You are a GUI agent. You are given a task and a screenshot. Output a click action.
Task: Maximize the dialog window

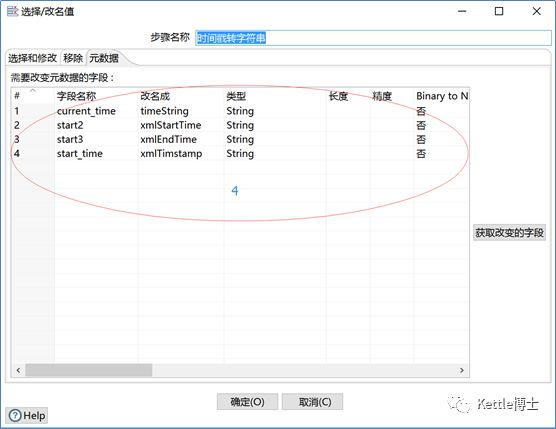499,11
